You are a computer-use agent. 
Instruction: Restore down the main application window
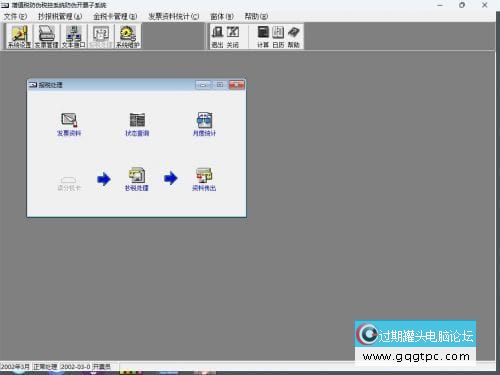coord(462,5)
